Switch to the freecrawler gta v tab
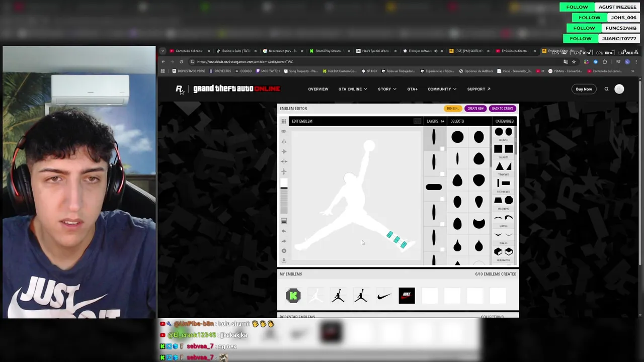The image size is (644, 362). [x=282, y=51]
